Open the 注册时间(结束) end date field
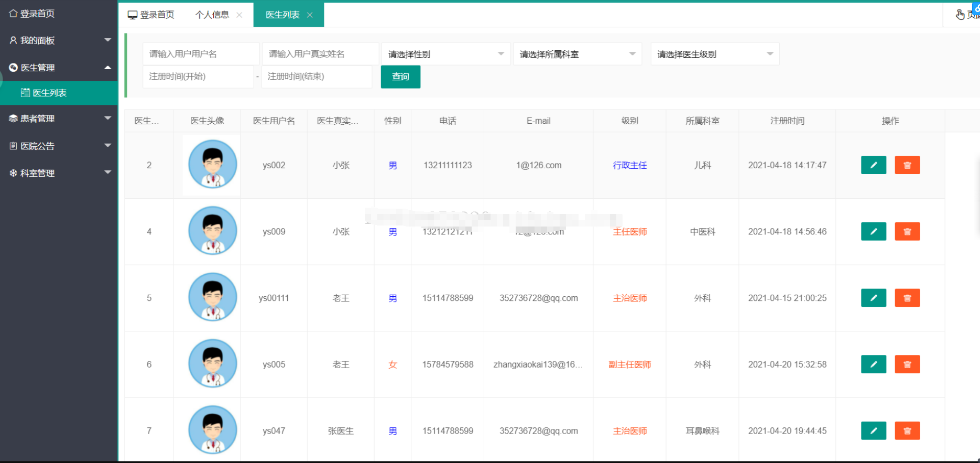Image resolution: width=980 pixels, height=463 pixels. [317, 77]
